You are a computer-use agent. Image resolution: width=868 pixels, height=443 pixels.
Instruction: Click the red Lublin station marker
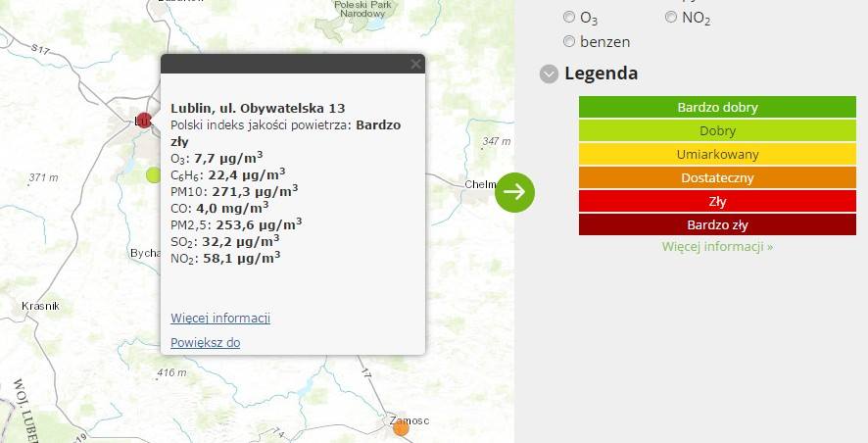coord(144,121)
